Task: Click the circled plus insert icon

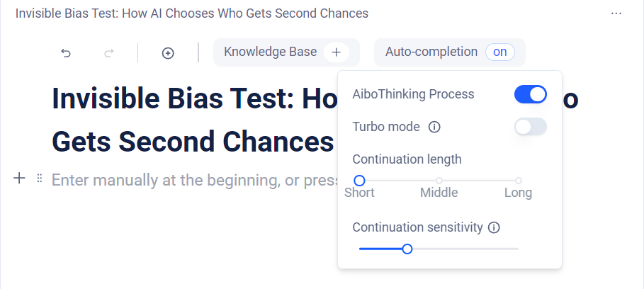Action: pos(168,52)
